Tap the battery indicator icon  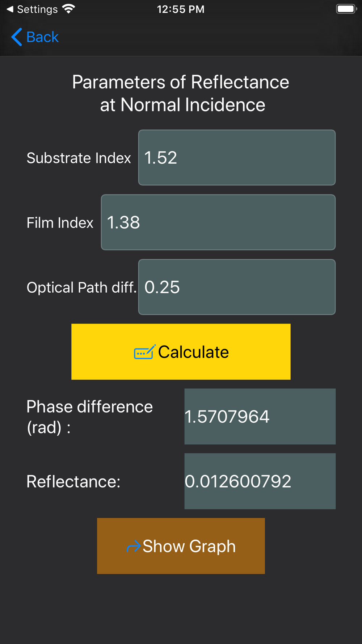[346, 9]
